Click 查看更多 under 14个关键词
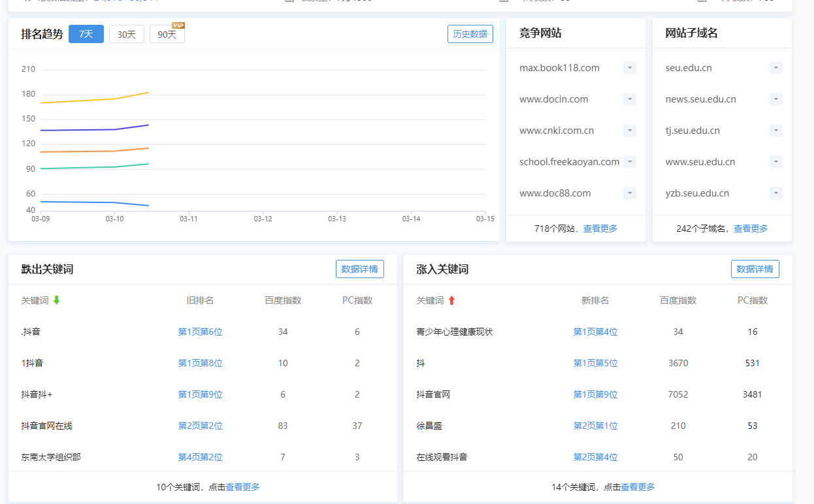Image resolution: width=814 pixels, height=504 pixels. pyautogui.click(x=638, y=487)
